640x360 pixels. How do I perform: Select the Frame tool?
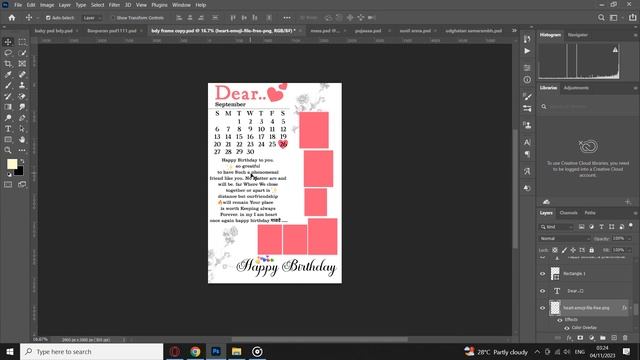[x=22, y=64]
